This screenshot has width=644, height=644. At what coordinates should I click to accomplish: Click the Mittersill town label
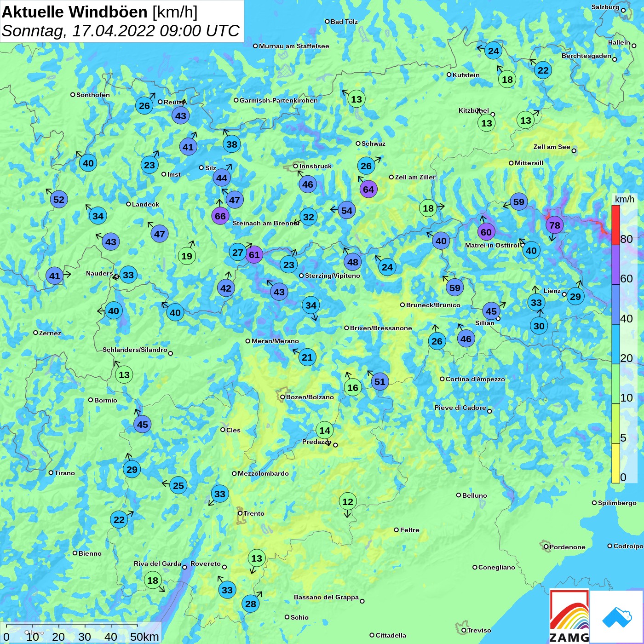pos(529,163)
